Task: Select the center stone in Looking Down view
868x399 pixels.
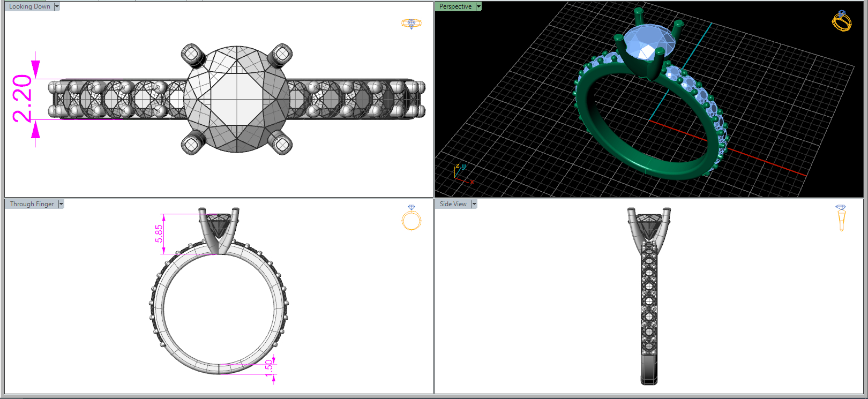Action: [237, 99]
